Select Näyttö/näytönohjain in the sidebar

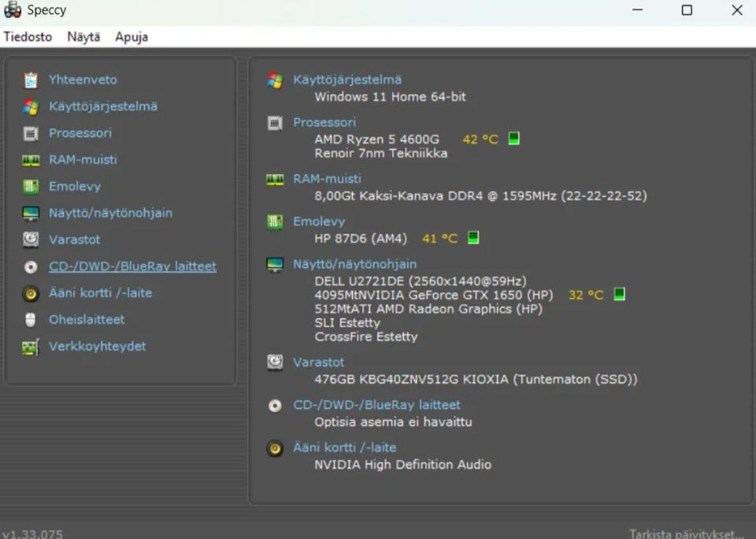pos(110,213)
